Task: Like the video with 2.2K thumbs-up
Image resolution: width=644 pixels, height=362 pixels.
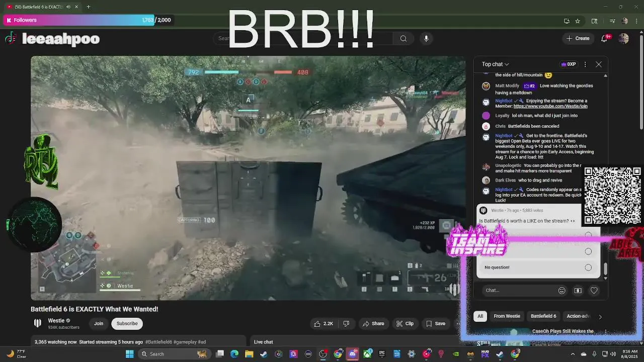Action: click(323, 324)
